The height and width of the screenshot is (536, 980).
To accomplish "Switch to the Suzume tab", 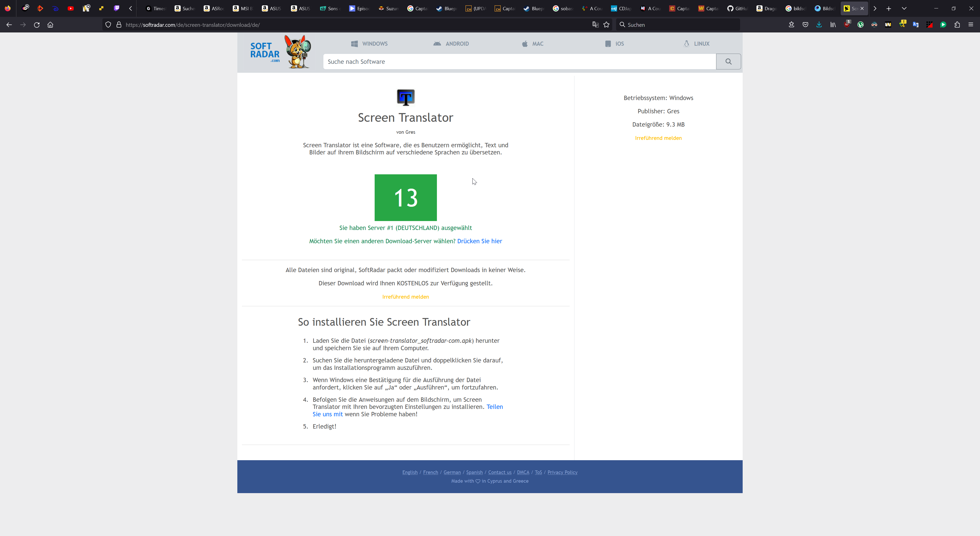I will point(388,8).
